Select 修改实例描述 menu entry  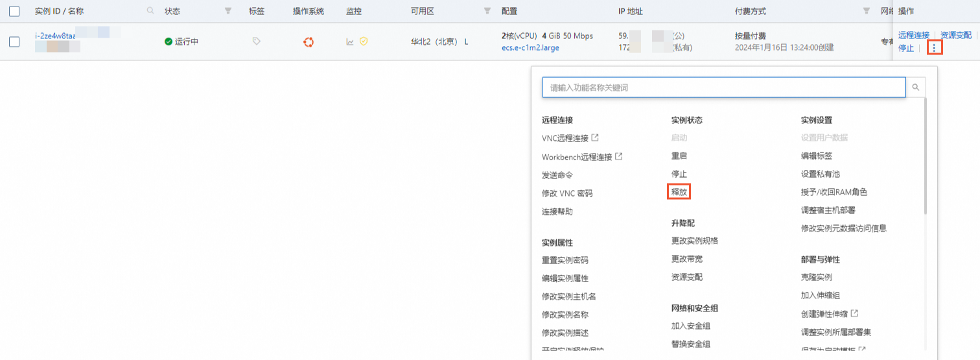click(565, 333)
